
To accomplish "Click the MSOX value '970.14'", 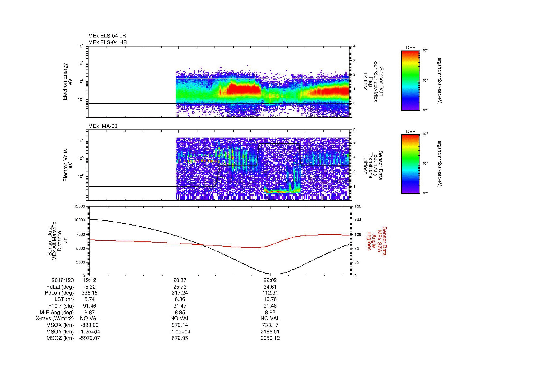I will point(180,325).
